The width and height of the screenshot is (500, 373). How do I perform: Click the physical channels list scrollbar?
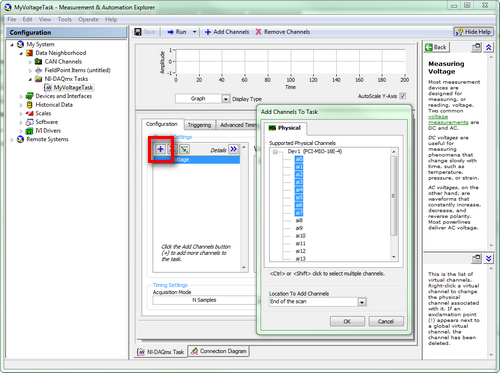(394, 196)
